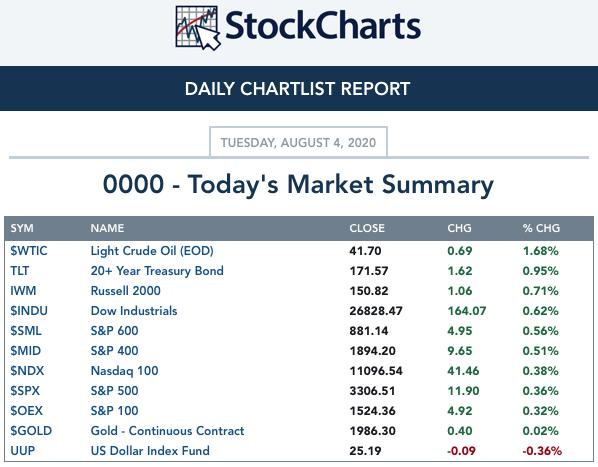The height and width of the screenshot is (467, 598).
Task: Open Dow Industrials chart link
Action: [134, 311]
